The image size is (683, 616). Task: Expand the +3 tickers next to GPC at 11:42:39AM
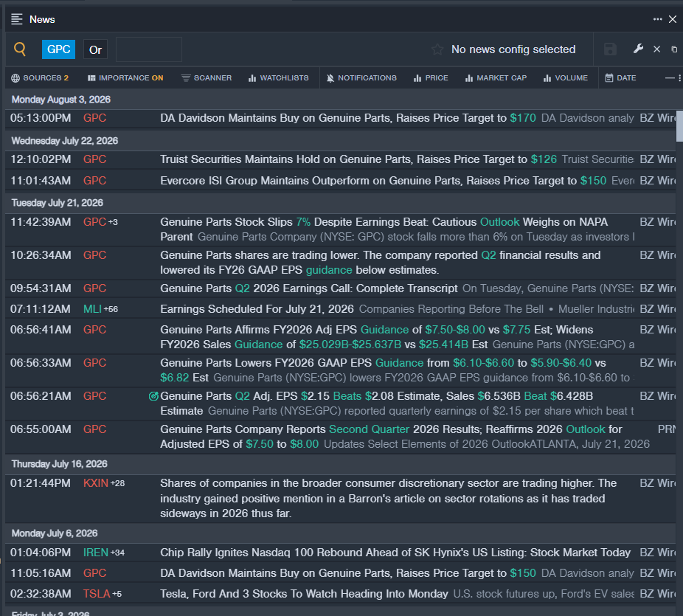(113, 222)
